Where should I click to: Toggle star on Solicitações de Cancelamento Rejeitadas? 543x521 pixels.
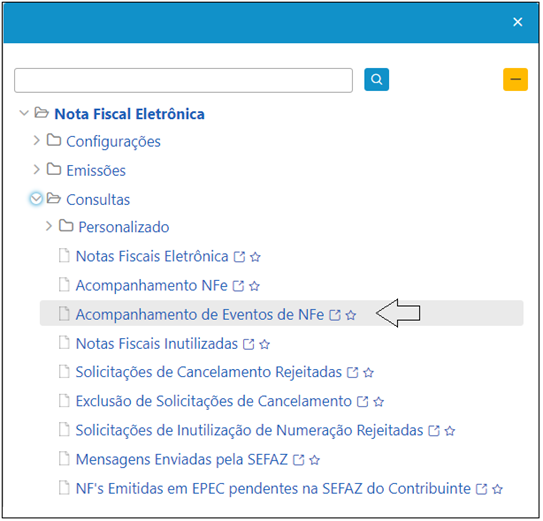click(x=368, y=373)
